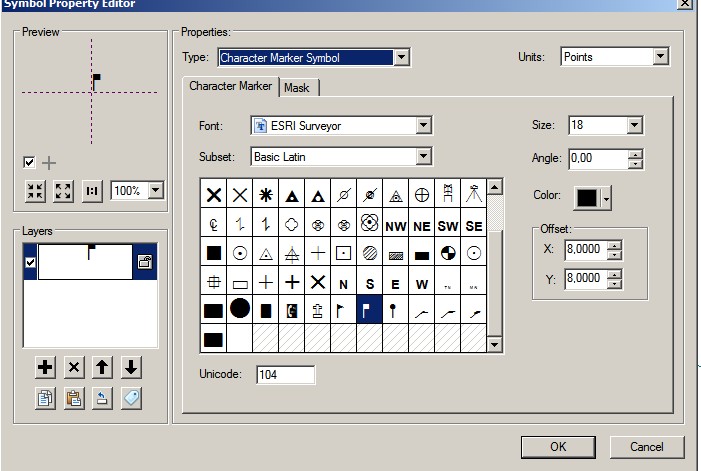The width and height of the screenshot is (701, 471).
Task: Move the layer down with the down arrow
Action: (x=131, y=368)
